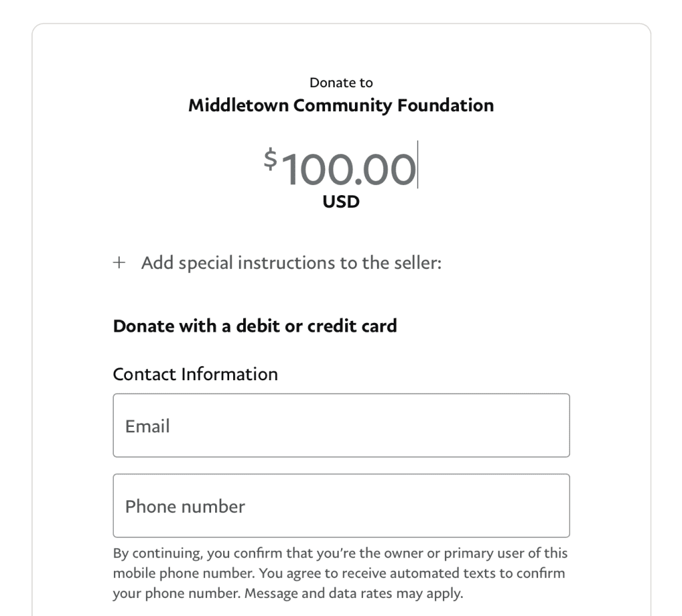Click the Phone number placeholder text
Screen dimensions: 682x616
(185, 507)
